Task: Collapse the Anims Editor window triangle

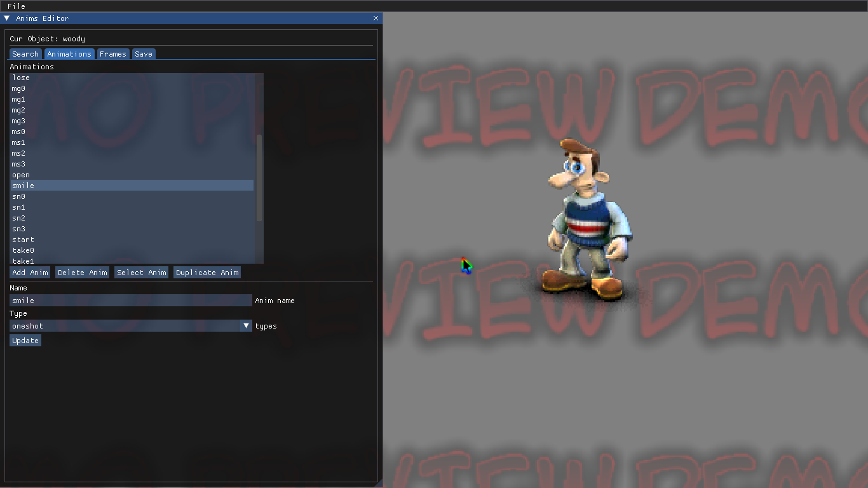Action: point(7,18)
